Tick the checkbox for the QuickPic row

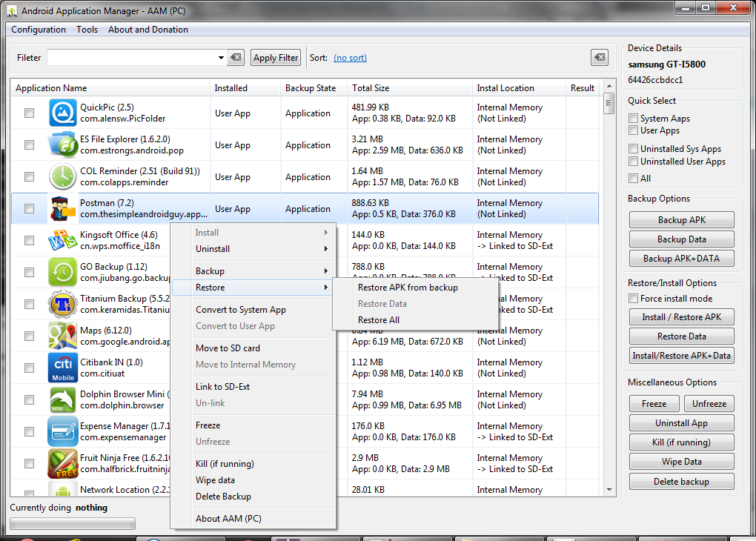tap(29, 113)
